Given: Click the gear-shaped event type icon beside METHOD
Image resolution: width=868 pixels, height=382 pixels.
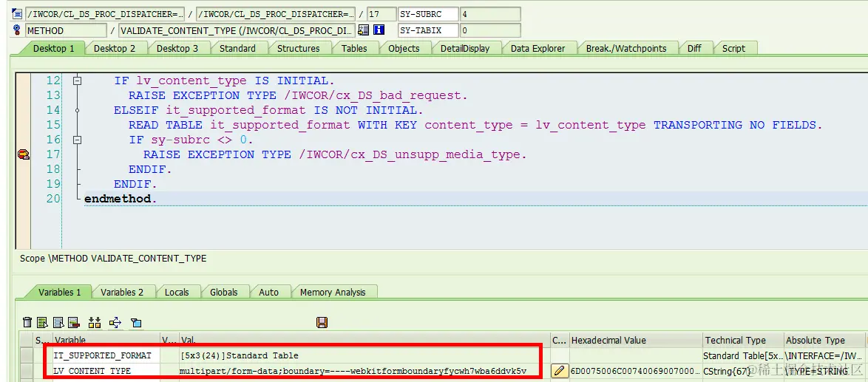Looking at the screenshot, I should tap(16, 30).
